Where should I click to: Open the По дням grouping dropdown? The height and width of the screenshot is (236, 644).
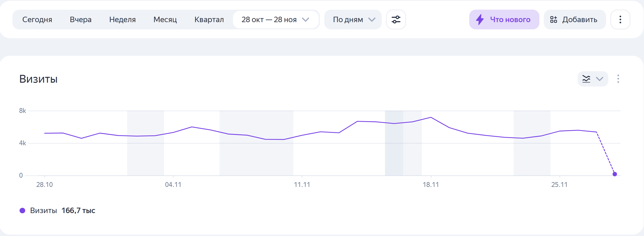click(x=353, y=20)
